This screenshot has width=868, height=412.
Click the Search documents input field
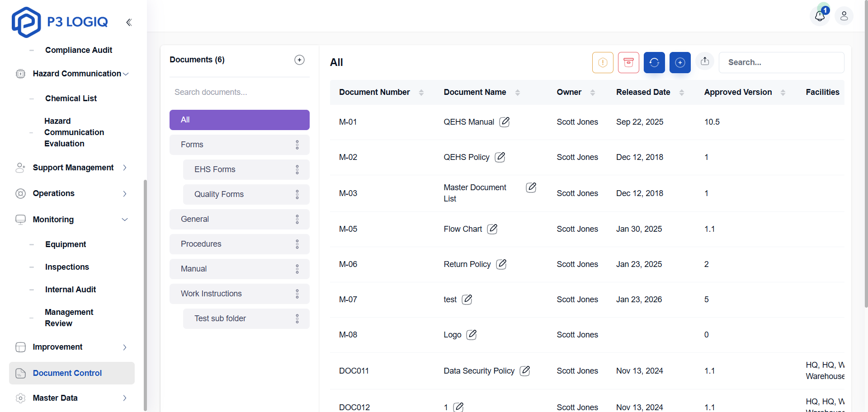239,92
